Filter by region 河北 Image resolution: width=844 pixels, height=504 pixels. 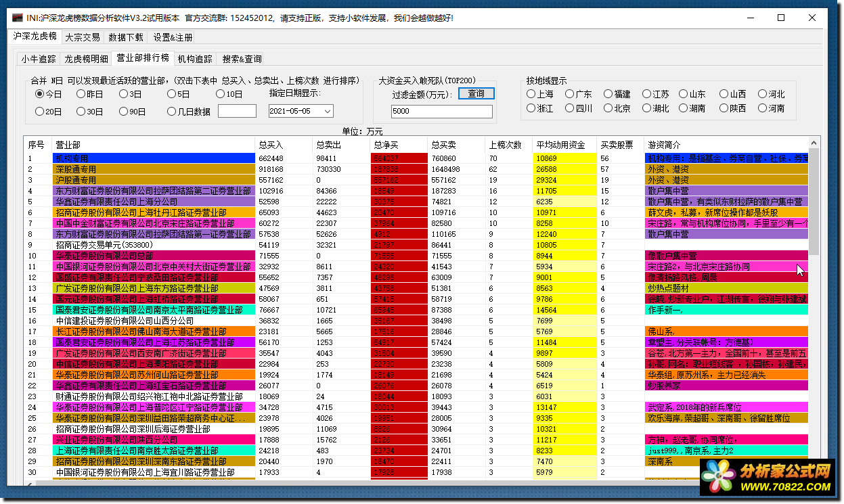pos(772,94)
